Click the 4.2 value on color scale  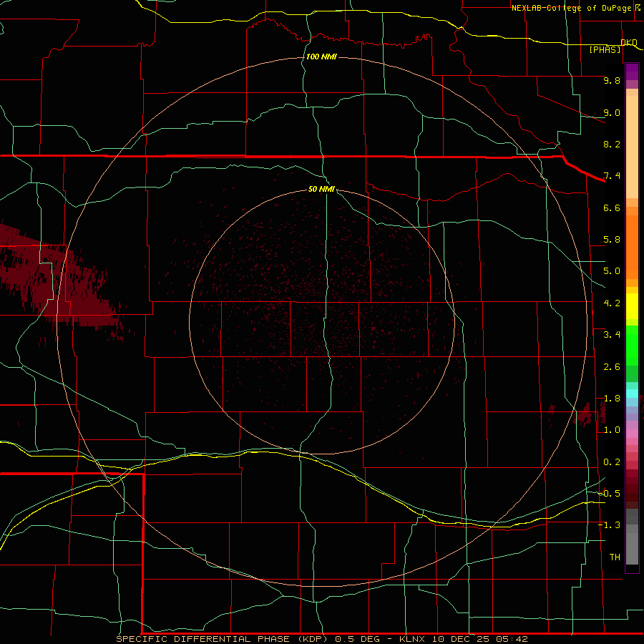pos(612,303)
